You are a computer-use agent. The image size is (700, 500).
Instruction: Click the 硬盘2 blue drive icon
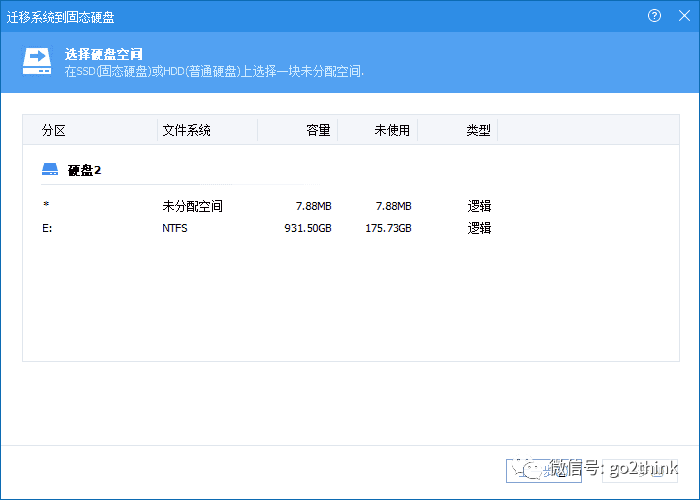50,169
